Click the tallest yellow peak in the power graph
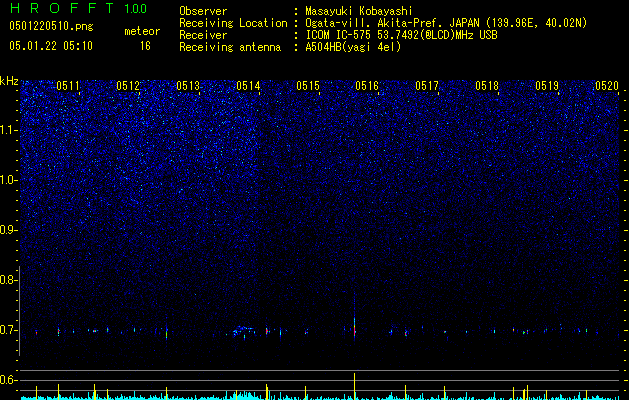629x400 pixels. click(354, 386)
